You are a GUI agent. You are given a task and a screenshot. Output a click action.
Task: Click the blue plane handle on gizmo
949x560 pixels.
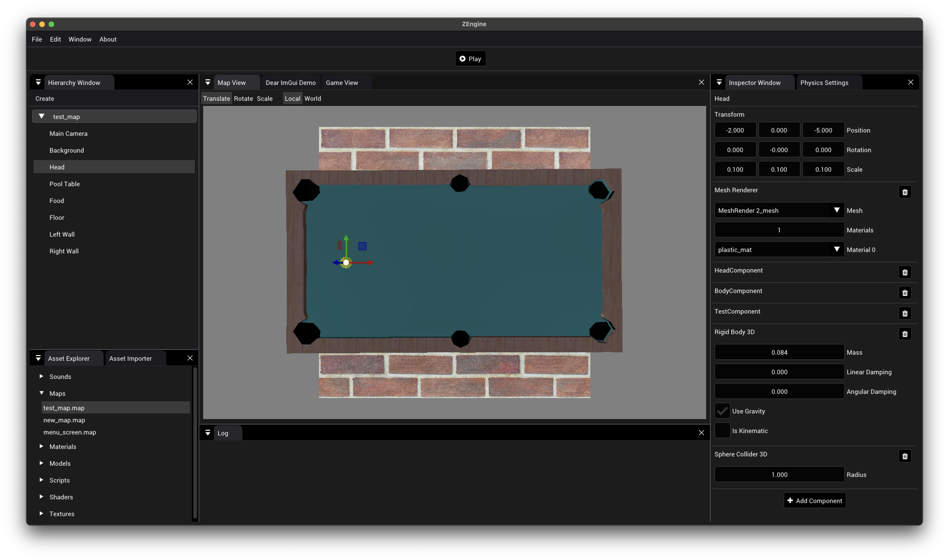point(362,246)
